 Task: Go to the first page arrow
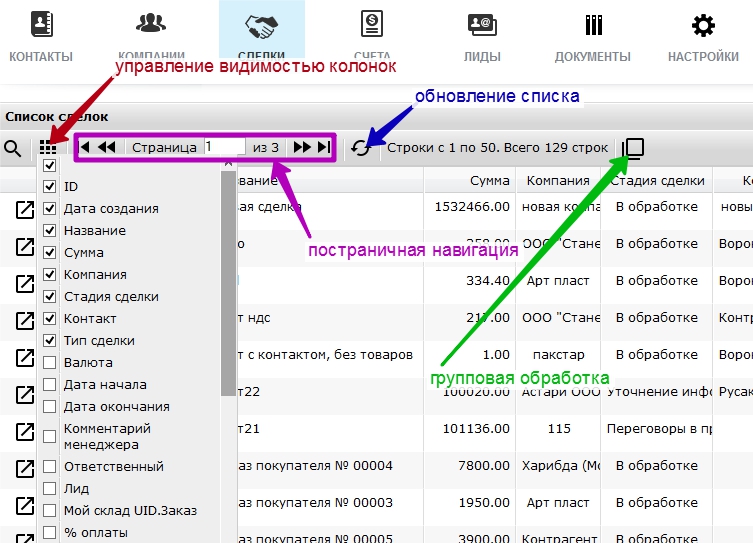pos(85,147)
